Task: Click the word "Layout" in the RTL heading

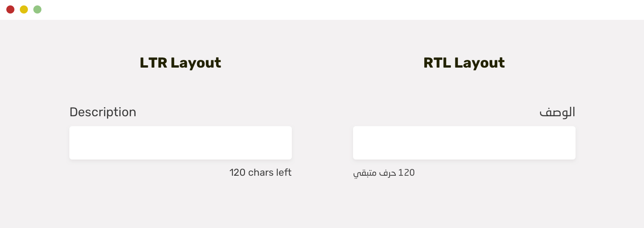Action: point(479,63)
